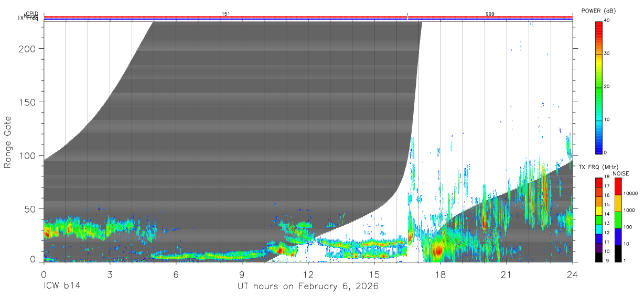This screenshot has height=297, width=644.
Task: Click the strong red echo near 18 UT
Action: pos(438,250)
